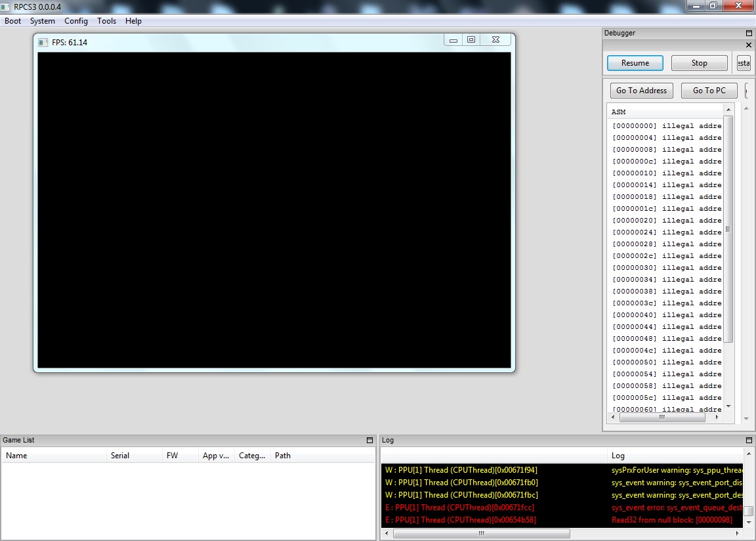
Task: Click the Go To Address button
Action: point(641,91)
